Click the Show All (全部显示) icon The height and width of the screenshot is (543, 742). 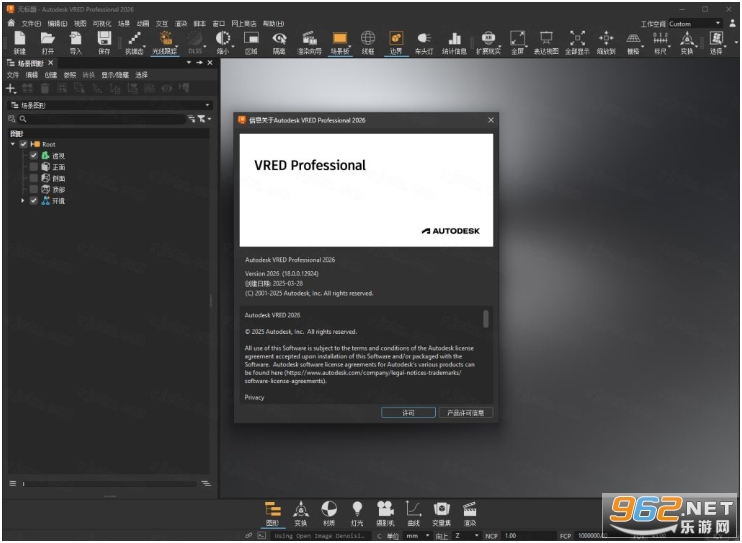(x=577, y=39)
